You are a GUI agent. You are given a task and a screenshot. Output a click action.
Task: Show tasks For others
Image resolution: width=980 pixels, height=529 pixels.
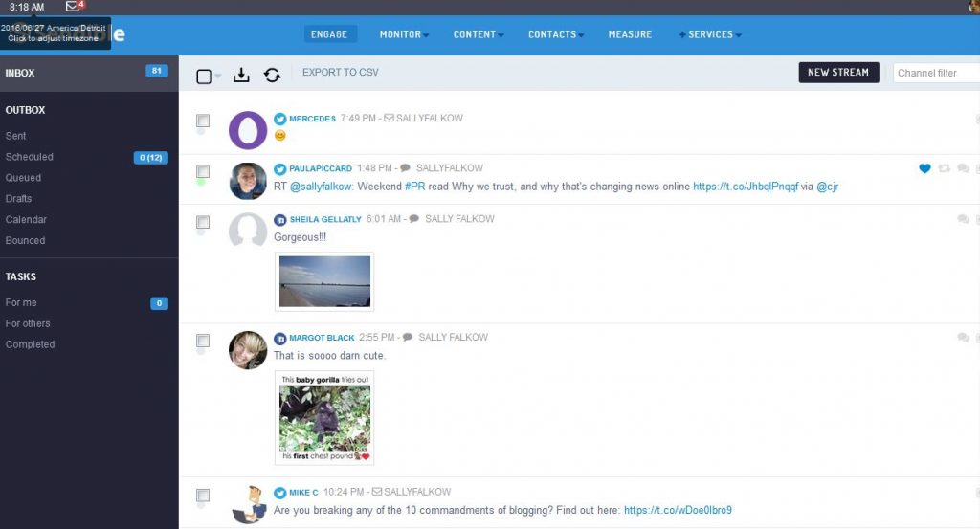pyautogui.click(x=28, y=323)
